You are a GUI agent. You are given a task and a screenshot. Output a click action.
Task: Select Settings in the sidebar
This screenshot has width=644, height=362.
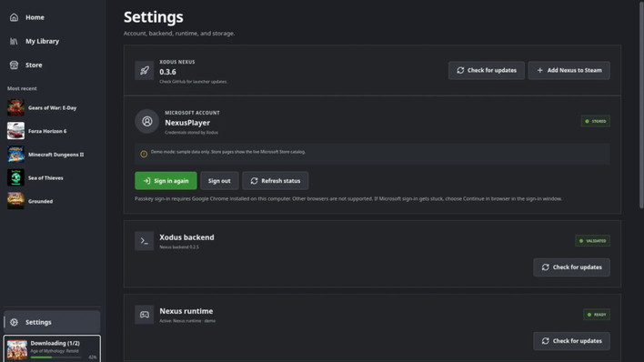point(52,322)
